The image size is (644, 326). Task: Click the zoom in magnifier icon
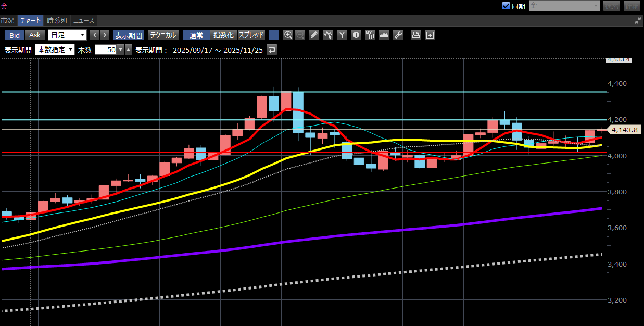coord(288,35)
